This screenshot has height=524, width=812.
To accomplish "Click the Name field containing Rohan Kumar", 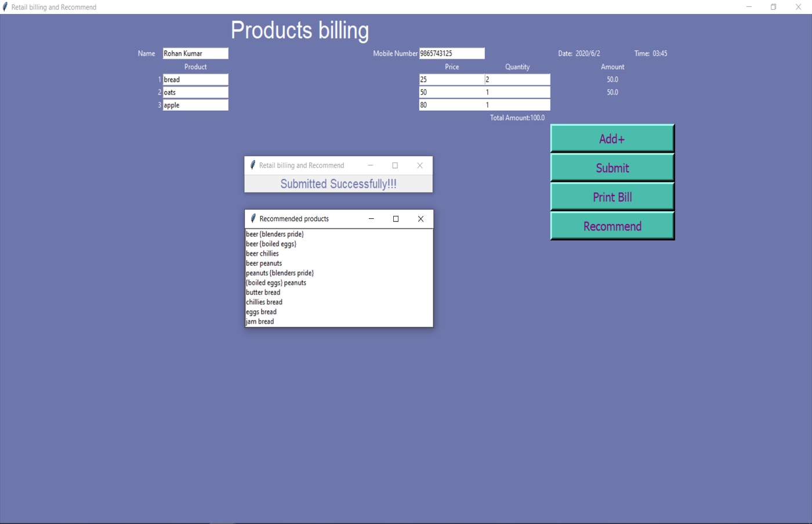I will [x=195, y=53].
